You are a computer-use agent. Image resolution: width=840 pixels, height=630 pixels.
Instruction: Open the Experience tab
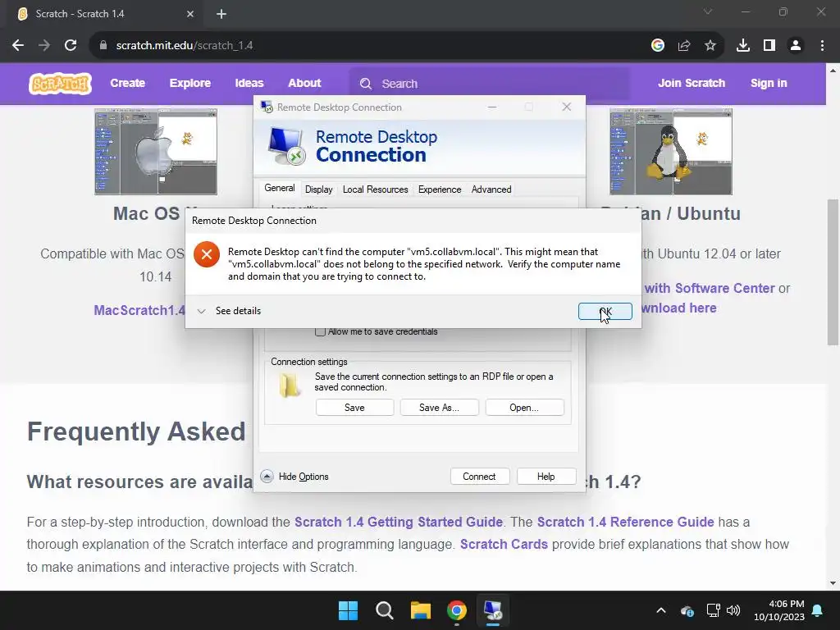(440, 189)
